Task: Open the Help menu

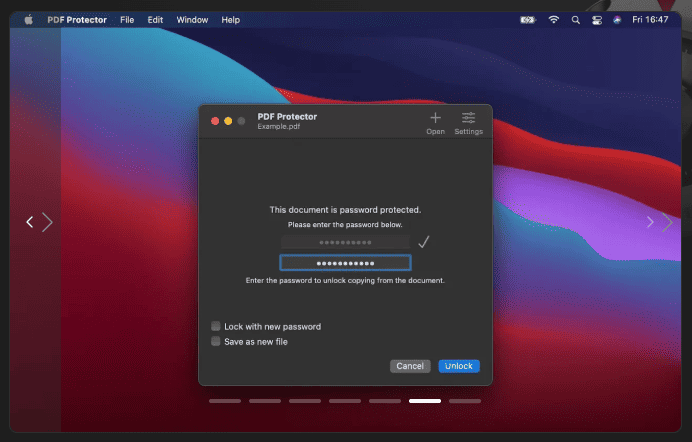Action: pos(230,20)
